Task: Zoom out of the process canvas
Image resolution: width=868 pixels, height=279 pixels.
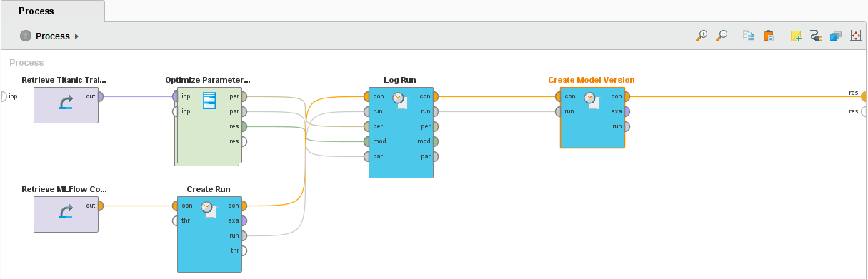Action: pyautogui.click(x=722, y=36)
